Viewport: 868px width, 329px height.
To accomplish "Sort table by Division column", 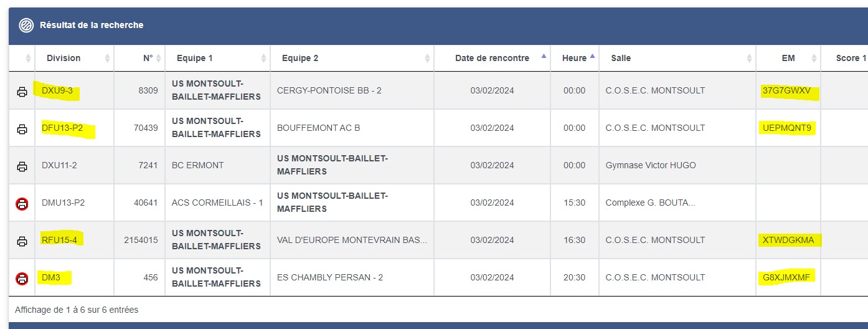I will coord(64,58).
